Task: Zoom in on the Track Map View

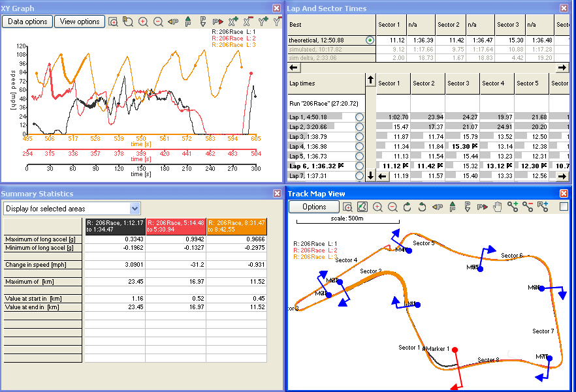Action: tap(377, 207)
